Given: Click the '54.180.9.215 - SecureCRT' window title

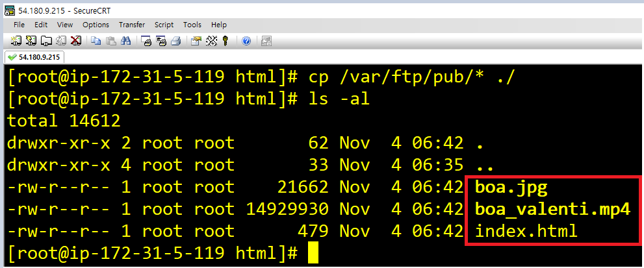Looking at the screenshot, I should tap(64, 11).
